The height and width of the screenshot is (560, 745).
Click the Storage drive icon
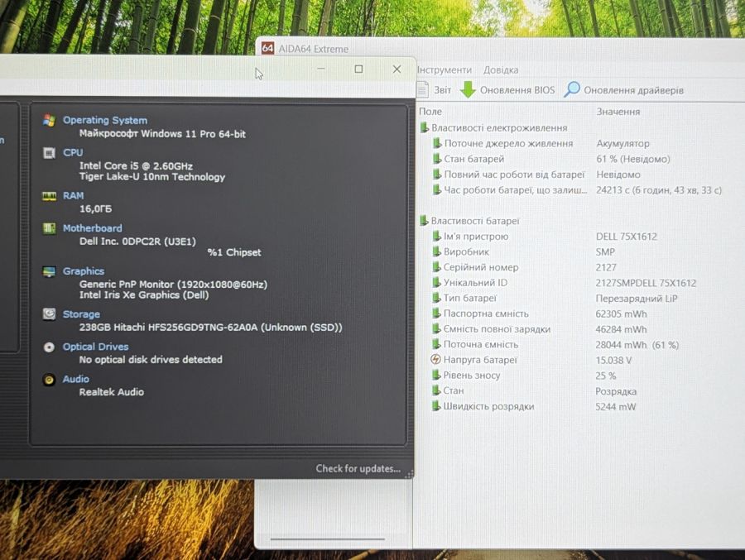click(49, 314)
